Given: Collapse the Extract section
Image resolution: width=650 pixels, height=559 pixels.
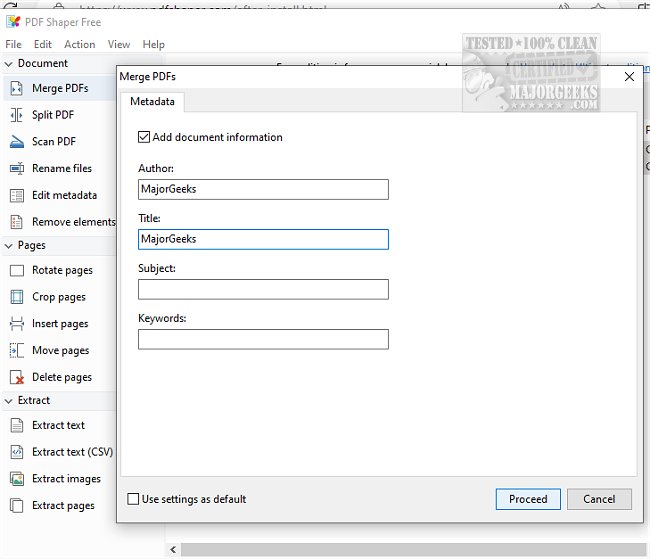Looking at the screenshot, I should pyautogui.click(x=8, y=401).
